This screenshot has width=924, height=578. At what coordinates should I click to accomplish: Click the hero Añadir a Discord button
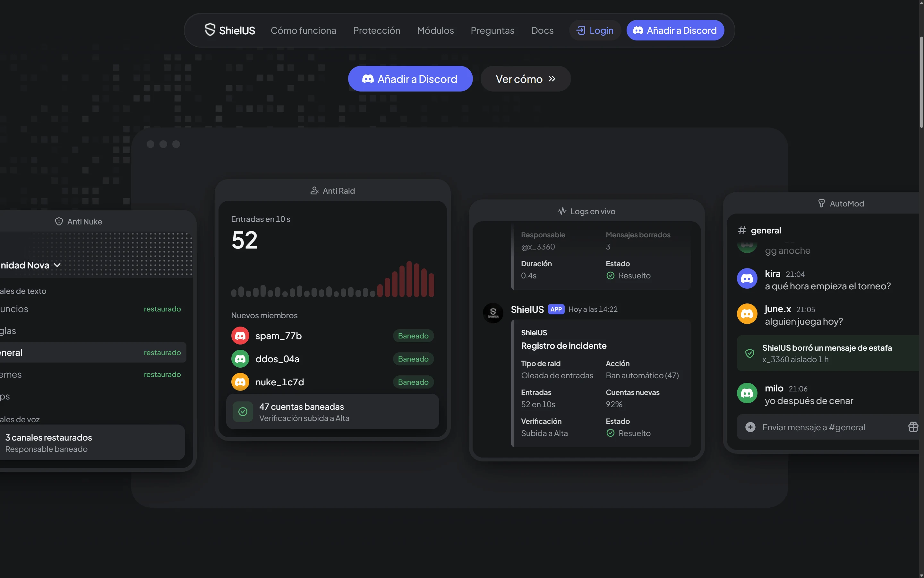coord(410,79)
